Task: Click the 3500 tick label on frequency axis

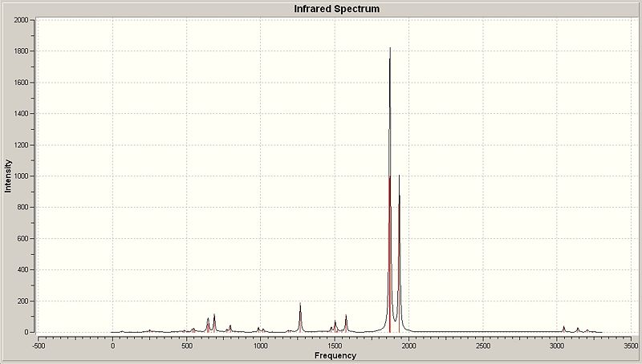Action: (x=631, y=346)
